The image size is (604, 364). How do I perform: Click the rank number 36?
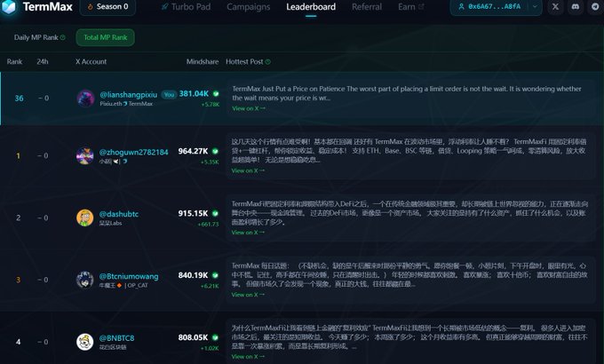[19, 99]
